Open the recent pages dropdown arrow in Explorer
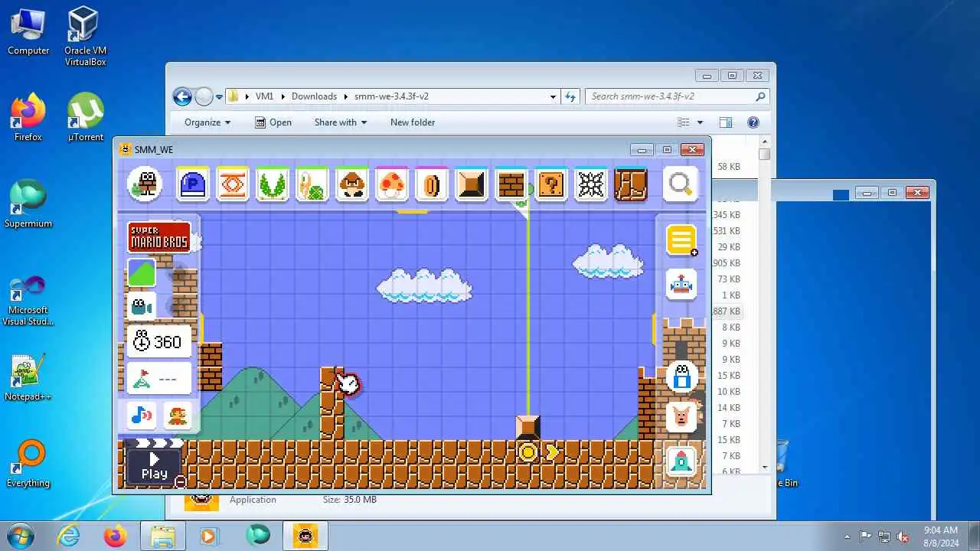Image resolution: width=980 pixels, height=551 pixels. tap(219, 97)
